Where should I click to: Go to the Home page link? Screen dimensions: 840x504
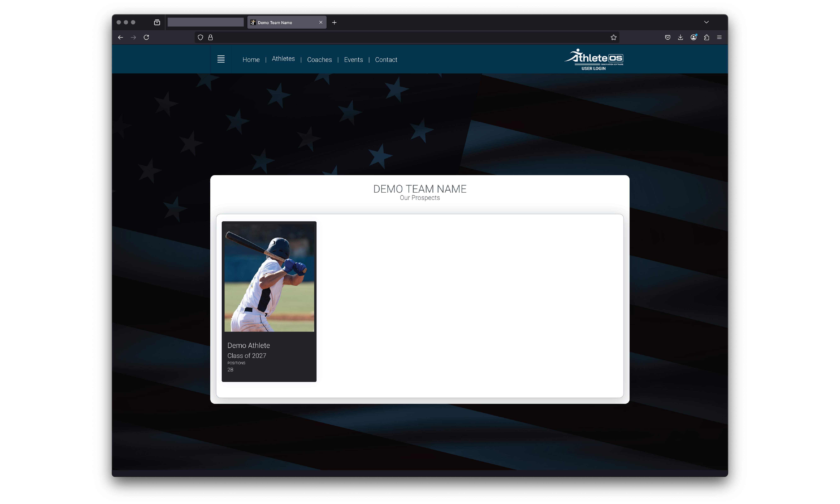click(251, 60)
